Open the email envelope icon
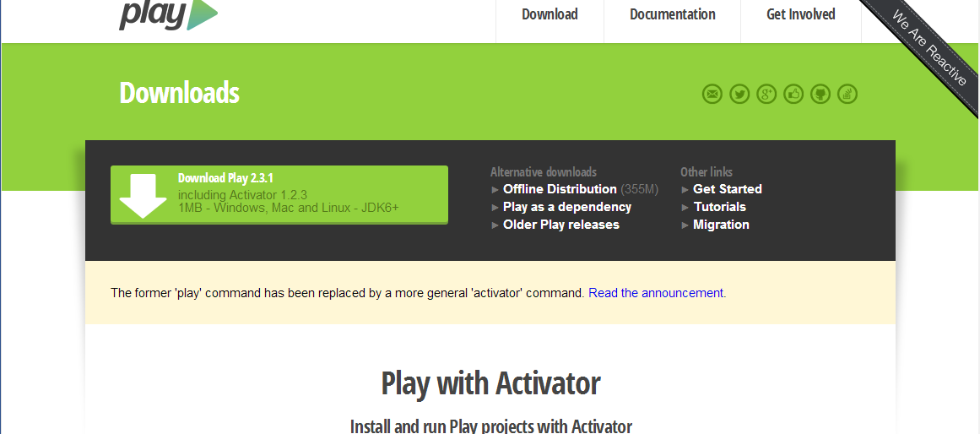This screenshot has height=434, width=980. (712, 95)
